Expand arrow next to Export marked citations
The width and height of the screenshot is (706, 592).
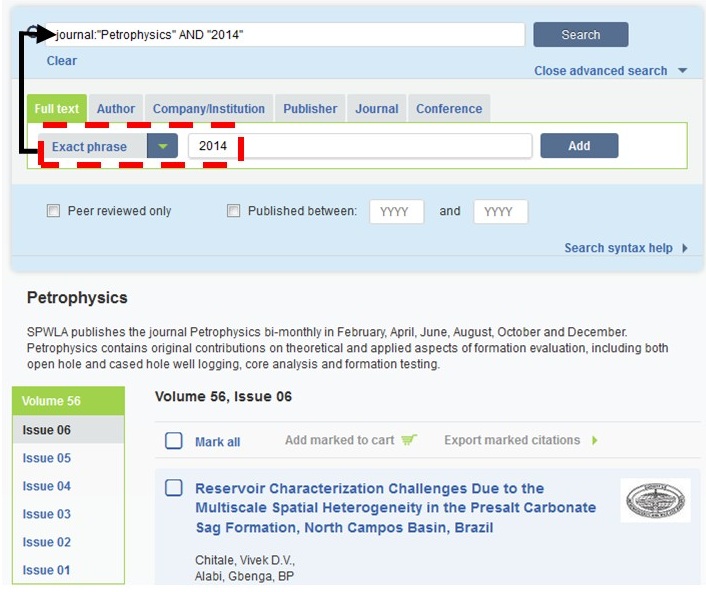pyautogui.click(x=595, y=440)
